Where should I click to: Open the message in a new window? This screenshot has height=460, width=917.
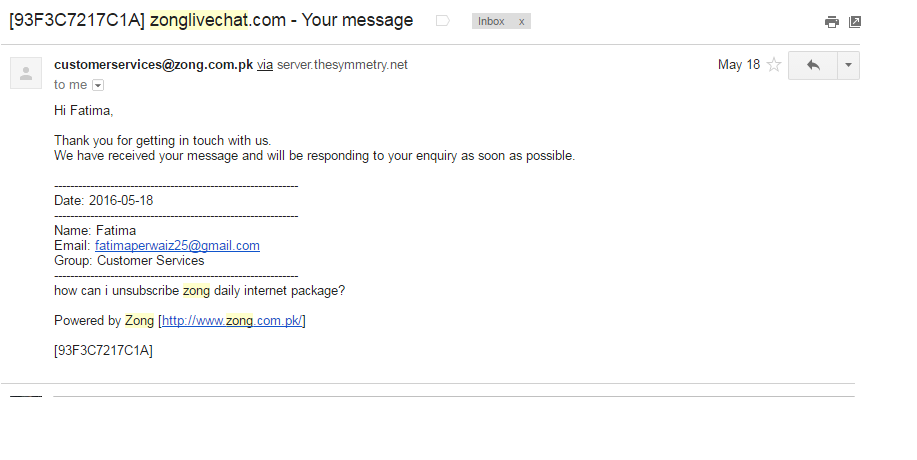[x=855, y=22]
